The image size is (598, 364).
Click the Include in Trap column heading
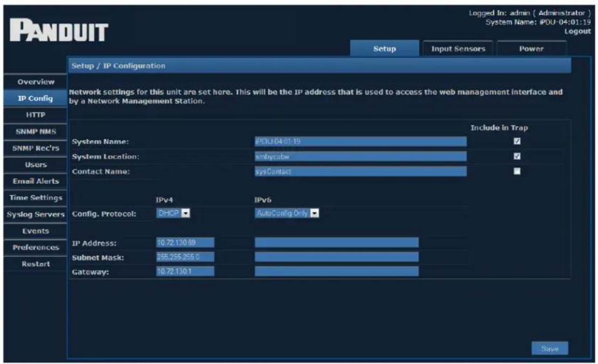(499, 128)
